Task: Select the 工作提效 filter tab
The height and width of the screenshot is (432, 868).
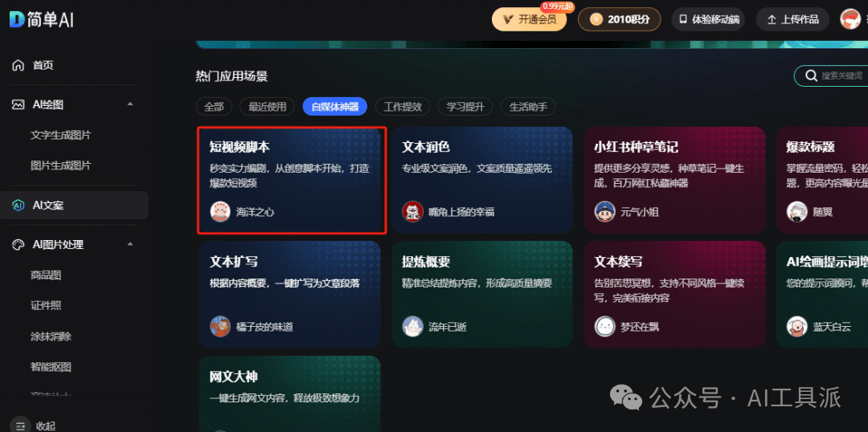Action: pos(403,107)
